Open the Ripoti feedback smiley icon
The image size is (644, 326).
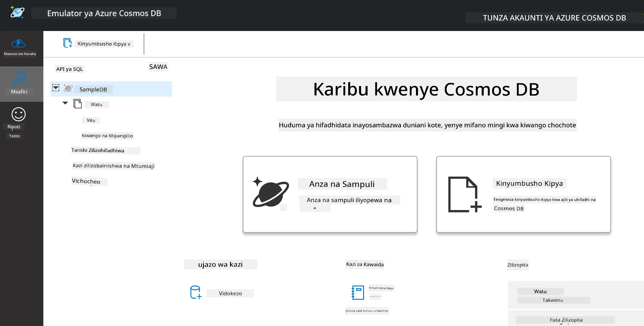point(19,114)
